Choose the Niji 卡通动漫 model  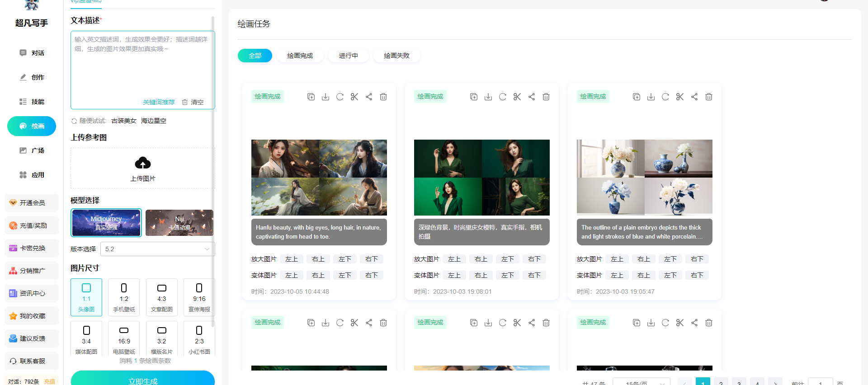(179, 223)
